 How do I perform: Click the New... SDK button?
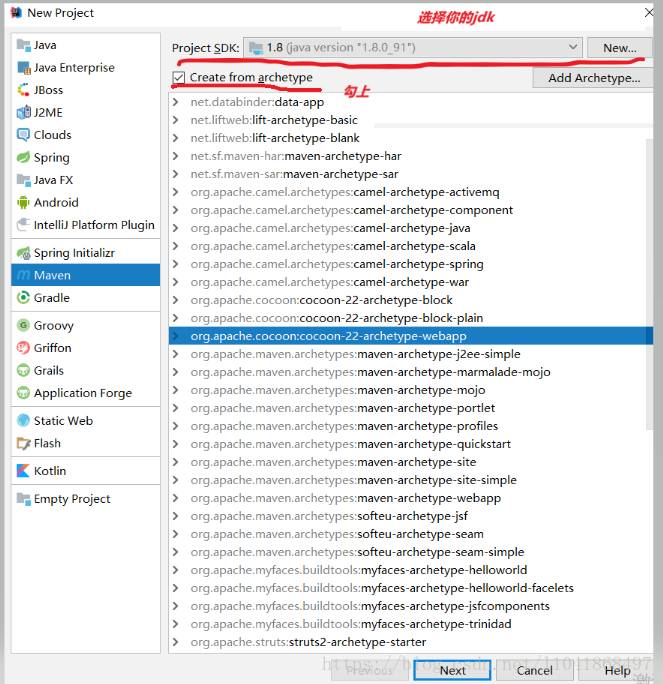point(619,48)
